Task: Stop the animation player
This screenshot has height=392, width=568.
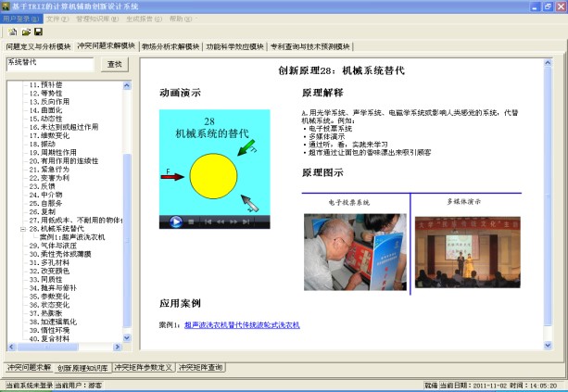Action: [190, 222]
